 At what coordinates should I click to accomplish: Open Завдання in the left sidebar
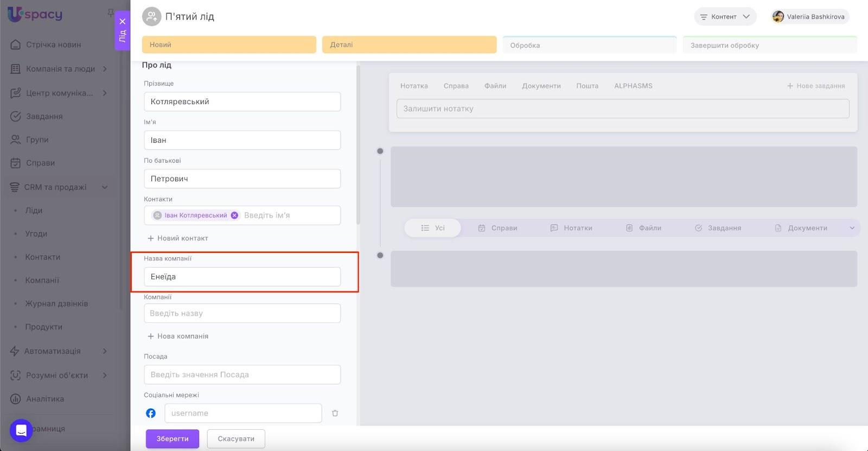point(44,116)
